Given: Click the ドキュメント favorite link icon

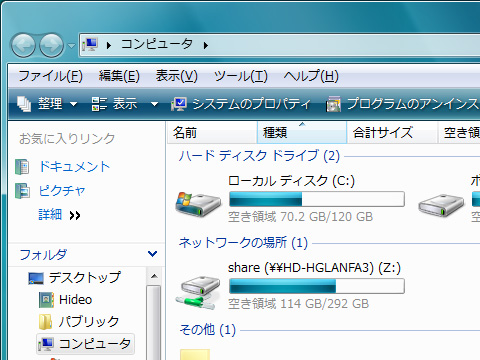Looking at the screenshot, I should [22, 167].
